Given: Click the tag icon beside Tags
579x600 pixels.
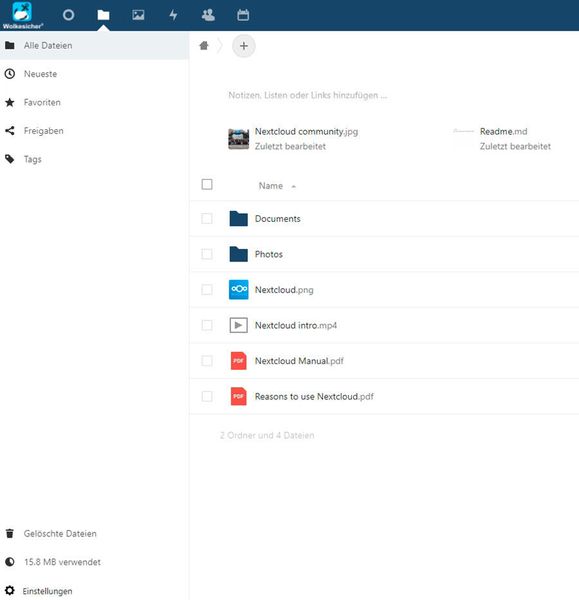Looking at the screenshot, I should pyautogui.click(x=10, y=159).
